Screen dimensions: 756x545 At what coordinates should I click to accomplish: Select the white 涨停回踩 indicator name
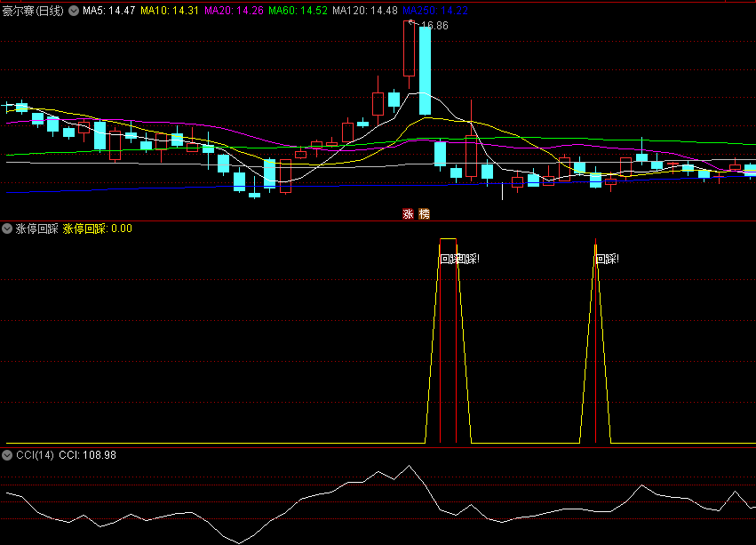36,228
